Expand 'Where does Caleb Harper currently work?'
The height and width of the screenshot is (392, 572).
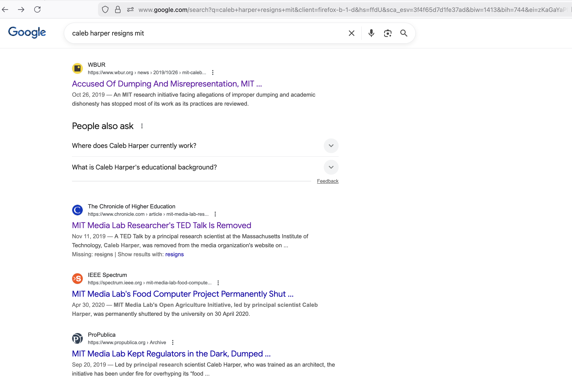pyautogui.click(x=331, y=146)
